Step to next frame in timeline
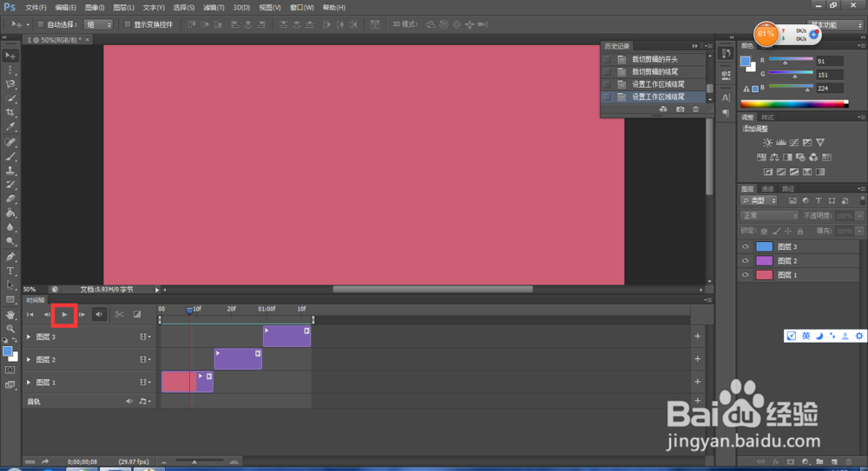Image resolution: width=868 pixels, height=471 pixels. coord(82,314)
